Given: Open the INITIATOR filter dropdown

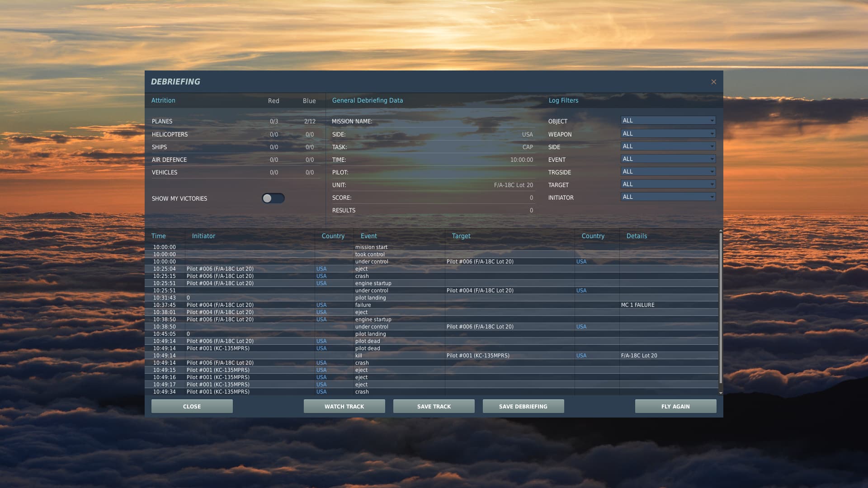Looking at the screenshot, I should point(668,197).
